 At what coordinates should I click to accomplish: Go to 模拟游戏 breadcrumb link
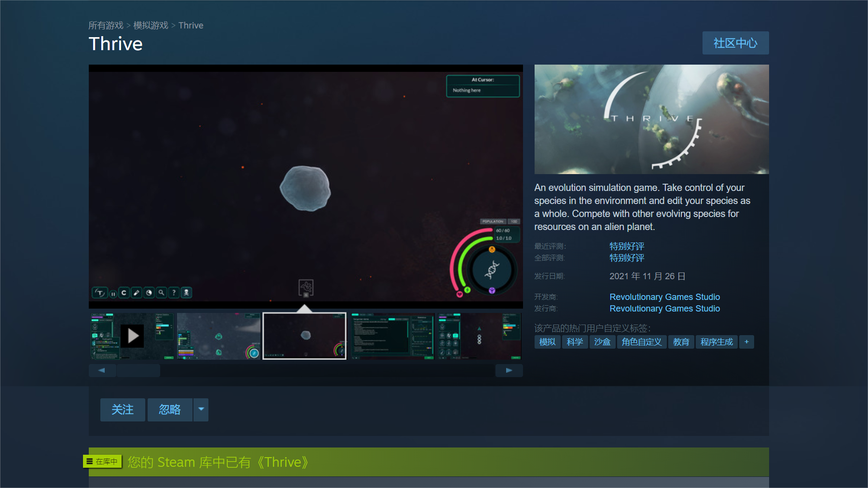click(x=151, y=25)
